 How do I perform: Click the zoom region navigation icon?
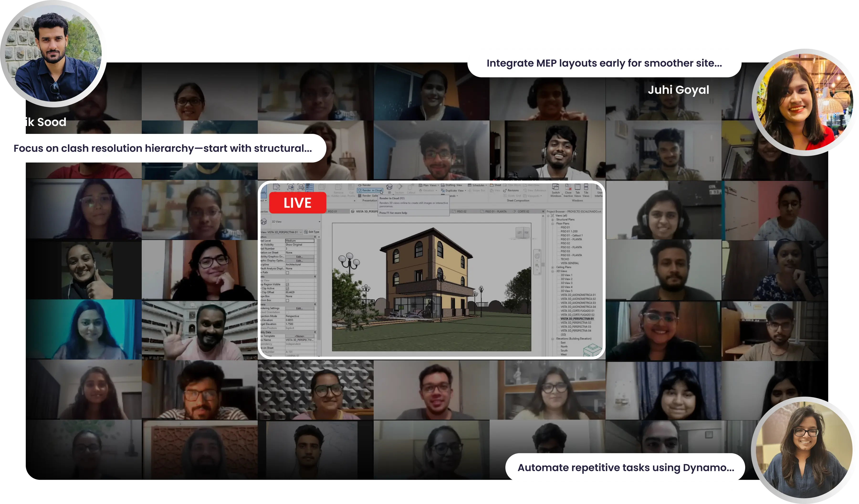(537, 265)
